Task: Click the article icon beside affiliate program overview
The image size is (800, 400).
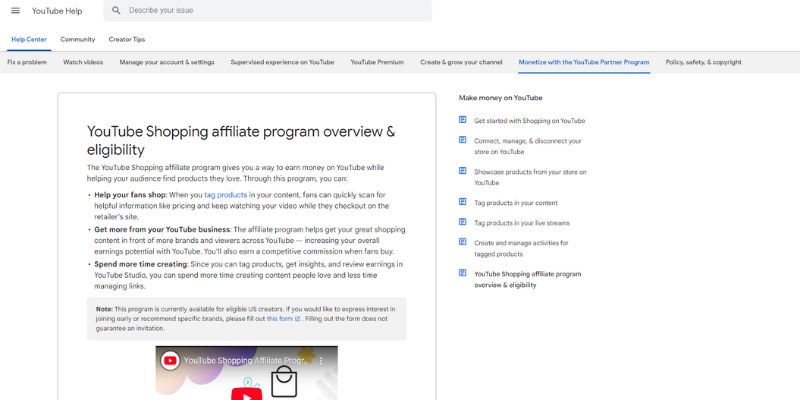Action: [x=462, y=273]
